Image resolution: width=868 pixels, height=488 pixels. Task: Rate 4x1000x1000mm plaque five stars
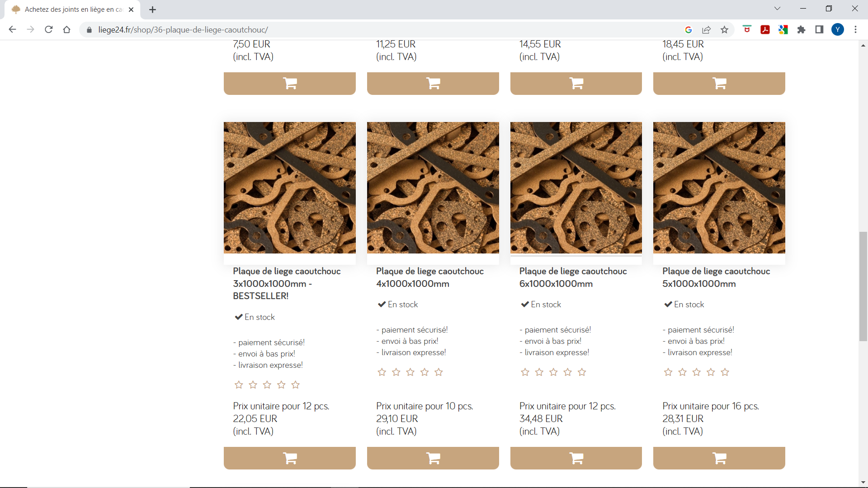[439, 372]
